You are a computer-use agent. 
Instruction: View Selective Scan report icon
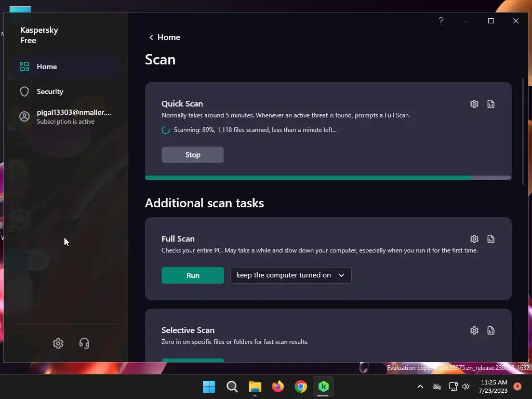[490, 330]
